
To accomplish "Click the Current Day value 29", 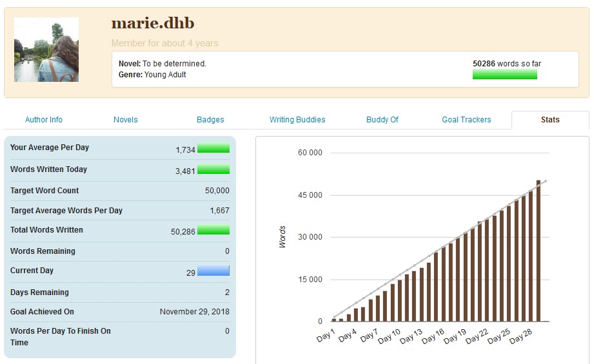I will pyautogui.click(x=191, y=273).
